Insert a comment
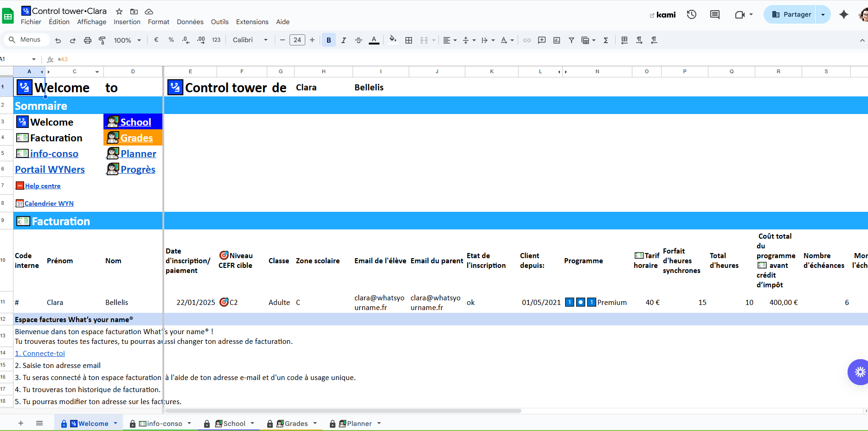 click(x=542, y=40)
